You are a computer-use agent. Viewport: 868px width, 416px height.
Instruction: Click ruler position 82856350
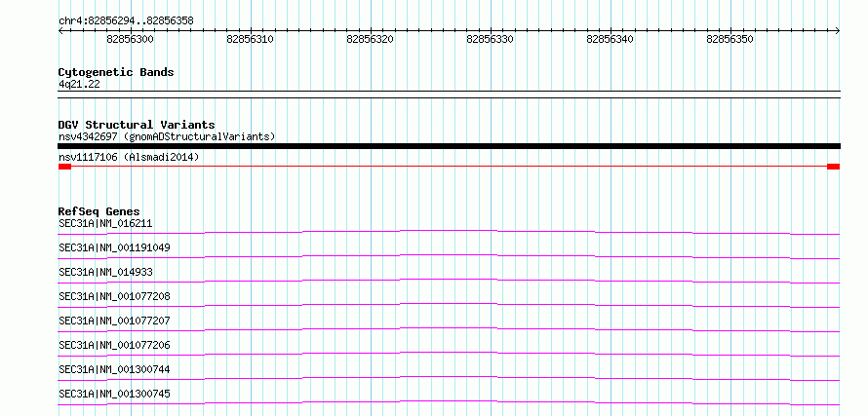point(730,39)
